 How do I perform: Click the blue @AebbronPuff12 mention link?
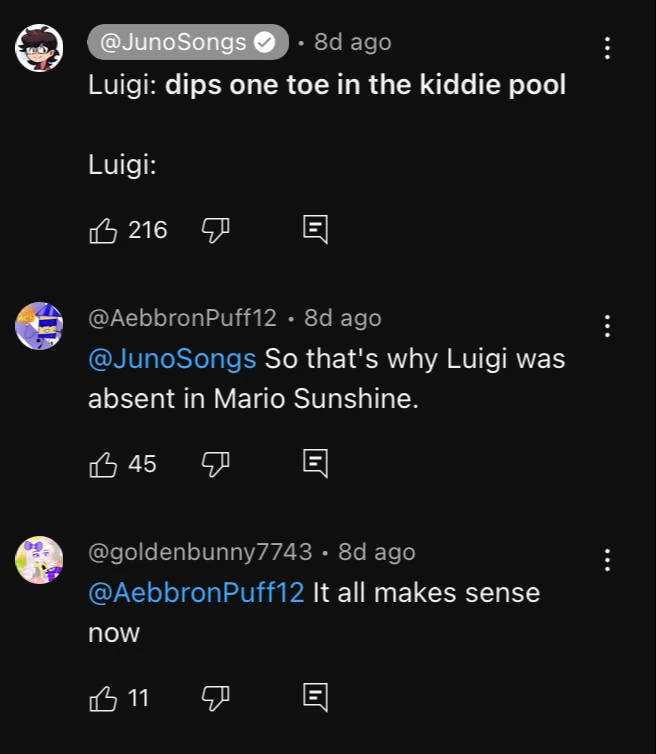196,592
